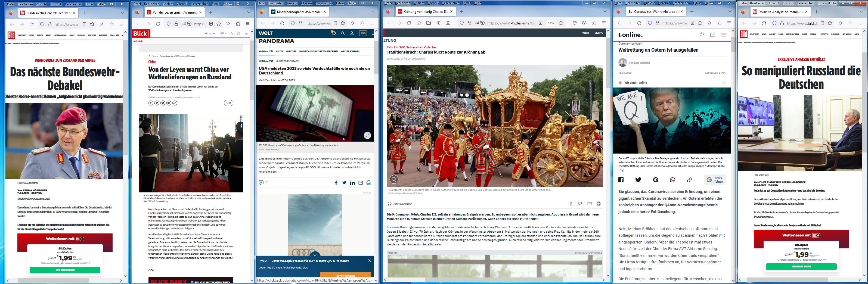Screen dimensions: 868x284
Task: Open the WELTGESCHEHEN section on WELT
Action: point(350,52)
